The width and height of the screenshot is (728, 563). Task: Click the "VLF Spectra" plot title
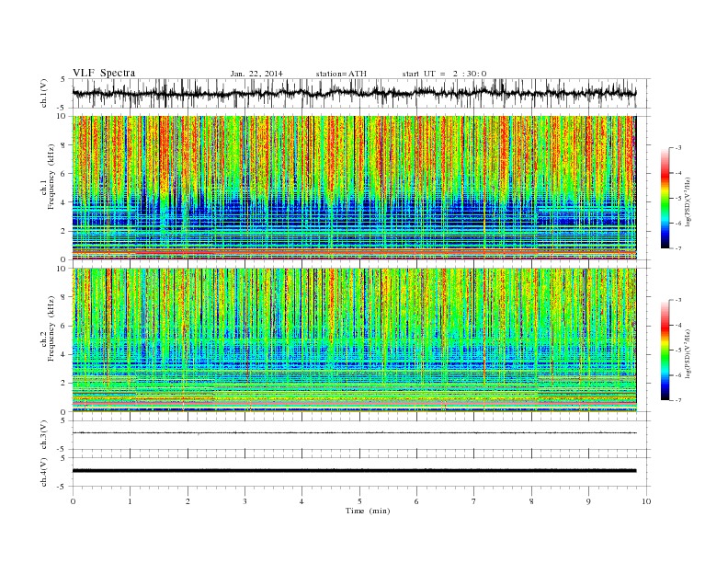(104, 73)
